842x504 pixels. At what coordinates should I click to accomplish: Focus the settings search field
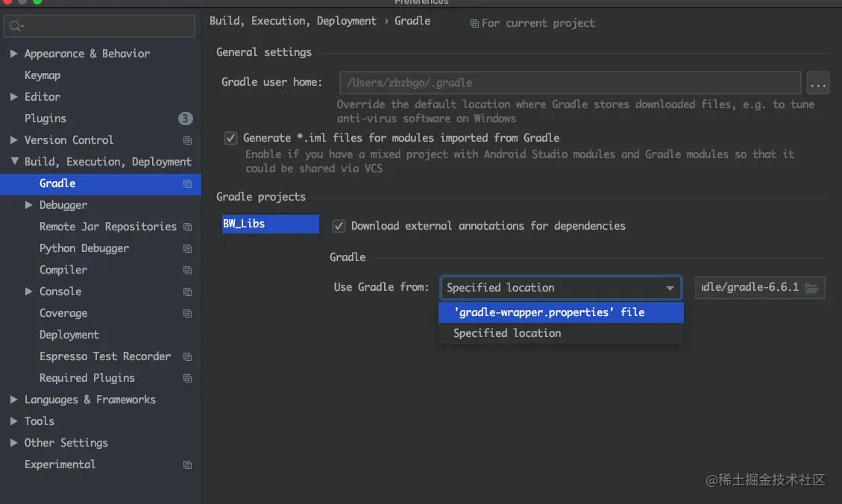point(99,26)
